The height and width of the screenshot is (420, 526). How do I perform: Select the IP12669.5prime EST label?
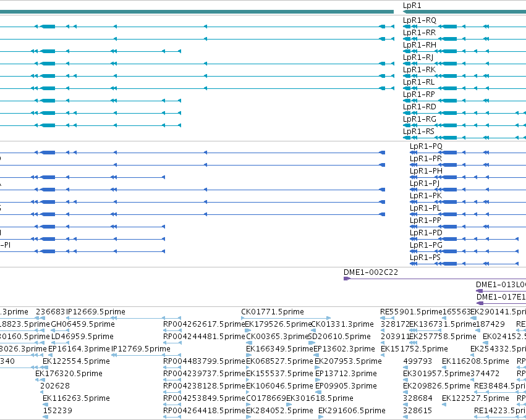96,312
